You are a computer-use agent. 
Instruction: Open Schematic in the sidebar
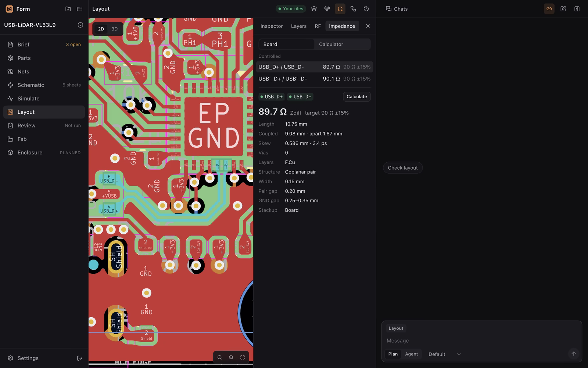(x=44, y=85)
